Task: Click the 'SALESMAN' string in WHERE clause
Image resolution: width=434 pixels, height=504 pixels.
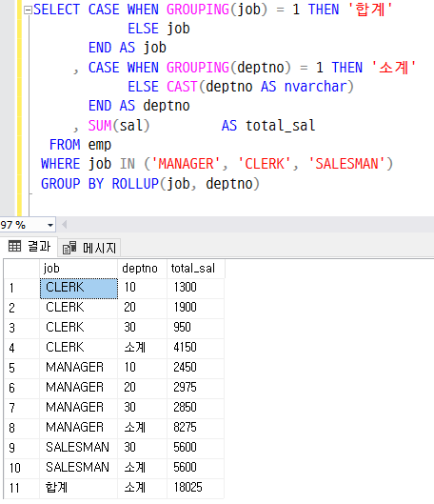Action: point(346,164)
